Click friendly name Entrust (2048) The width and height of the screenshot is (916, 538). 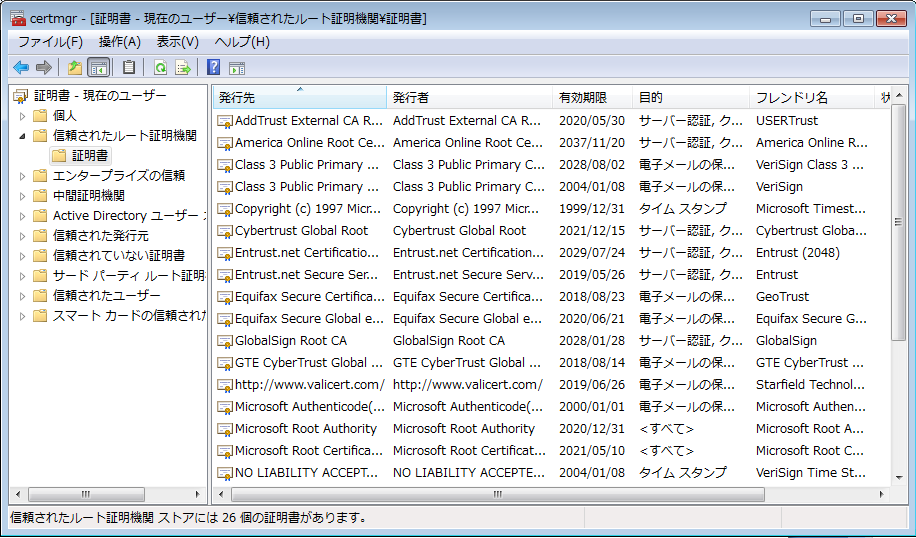tap(797, 253)
